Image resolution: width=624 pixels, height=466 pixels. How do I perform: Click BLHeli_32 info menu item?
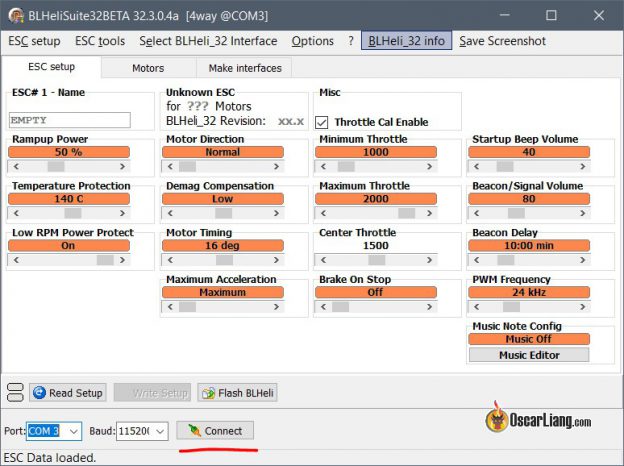click(x=406, y=41)
